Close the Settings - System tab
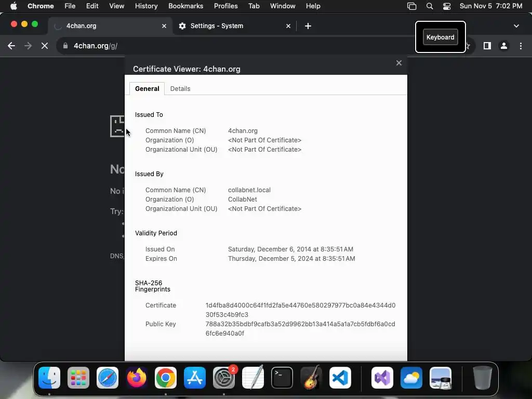Viewport: 532px width, 399px height. click(288, 26)
